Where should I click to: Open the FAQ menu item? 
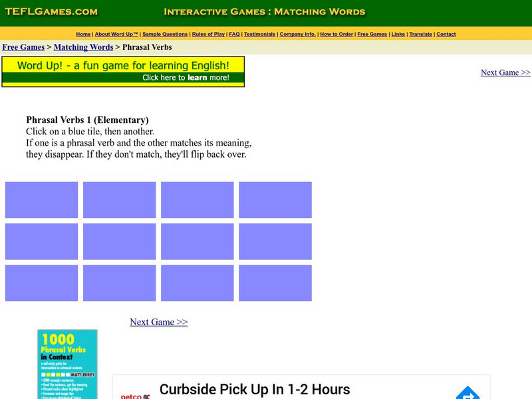coord(233,34)
